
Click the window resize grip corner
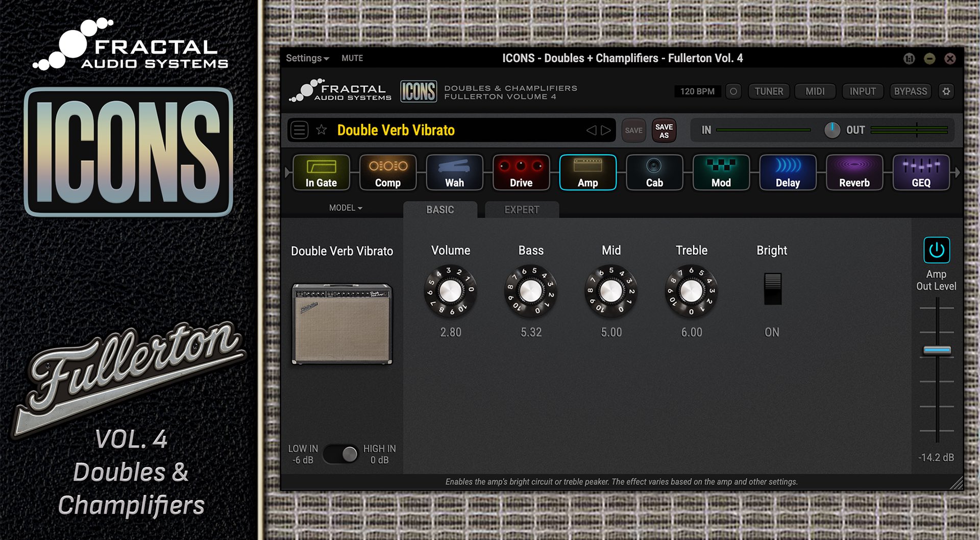click(x=956, y=483)
